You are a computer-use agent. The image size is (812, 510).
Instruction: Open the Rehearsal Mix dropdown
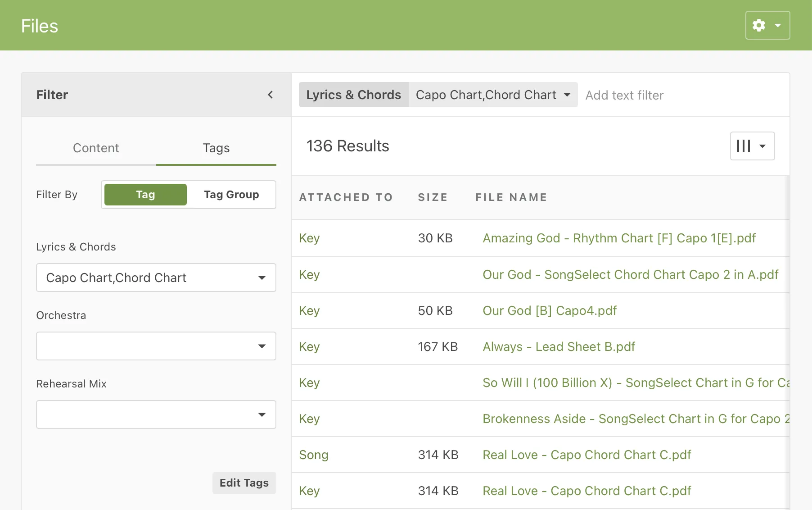coord(156,414)
